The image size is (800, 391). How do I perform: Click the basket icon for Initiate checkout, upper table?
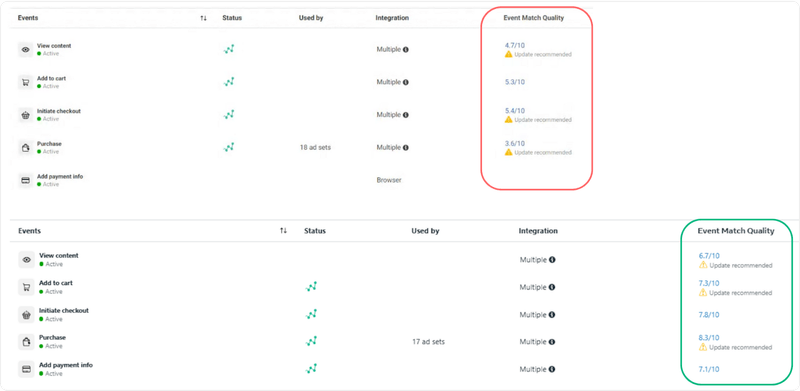click(26, 115)
